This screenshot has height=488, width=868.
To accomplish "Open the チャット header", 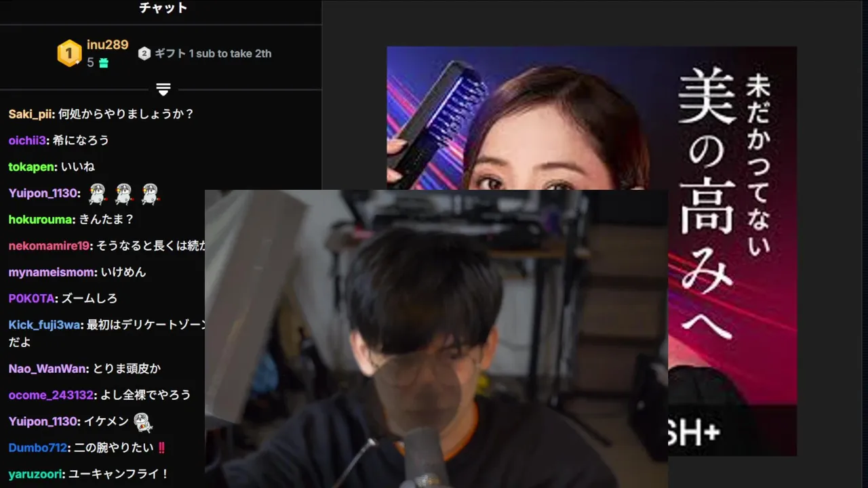I will point(163,9).
